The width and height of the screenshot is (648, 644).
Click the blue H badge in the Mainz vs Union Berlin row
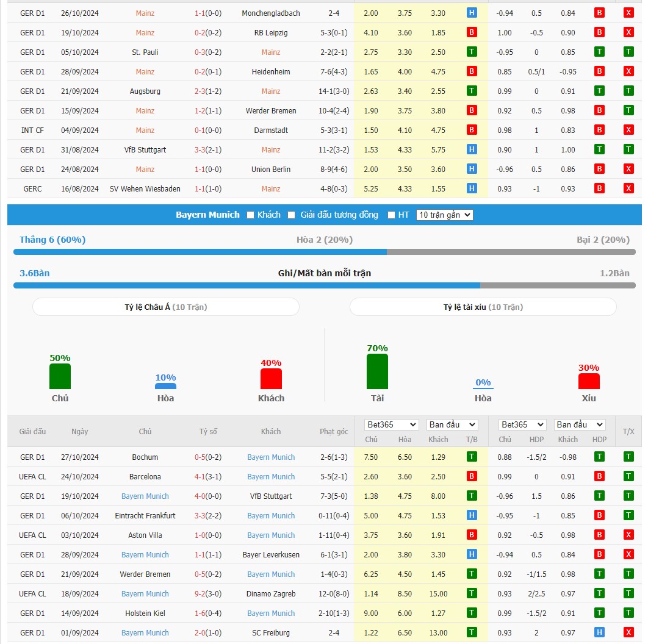click(472, 169)
